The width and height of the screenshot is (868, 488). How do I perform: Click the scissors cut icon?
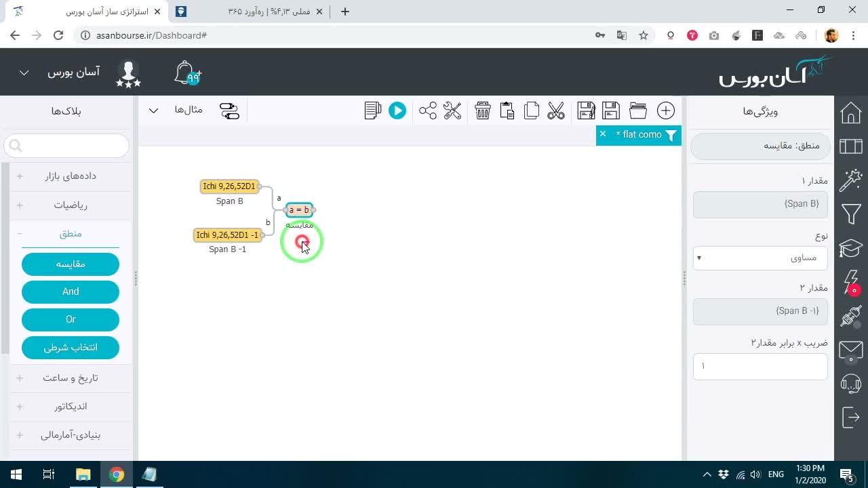(556, 110)
